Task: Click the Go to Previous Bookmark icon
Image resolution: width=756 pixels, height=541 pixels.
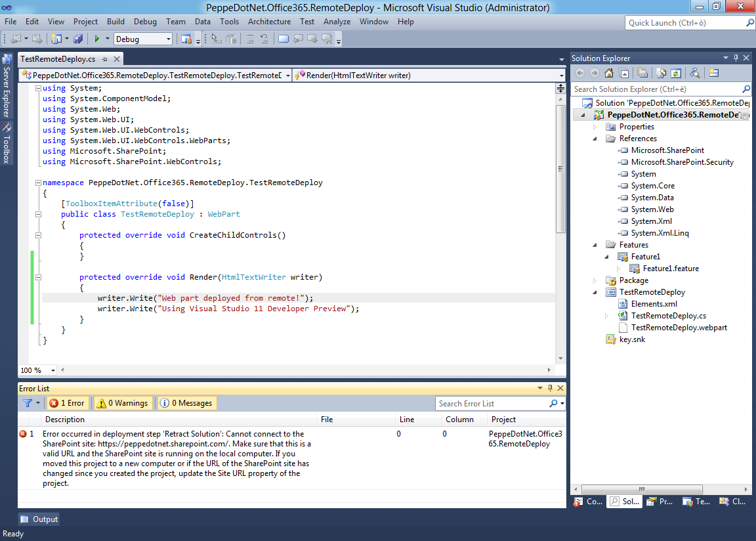Action: [298, 39]
